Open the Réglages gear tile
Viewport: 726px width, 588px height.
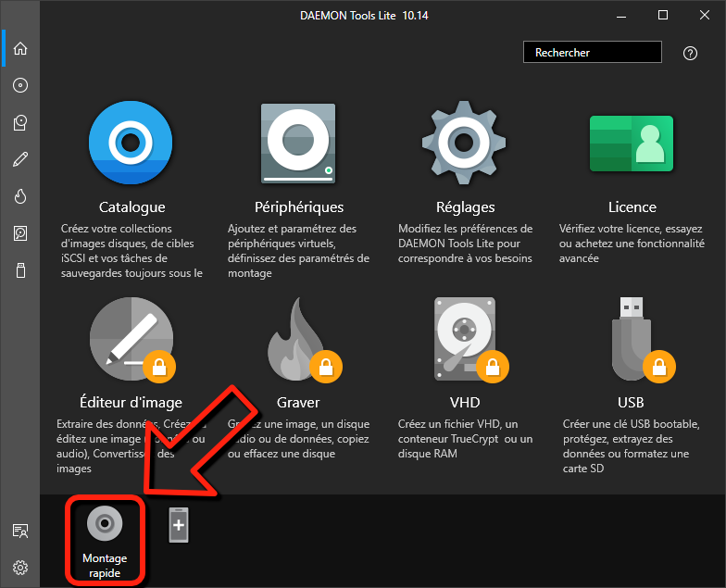[x=465, y=144]
